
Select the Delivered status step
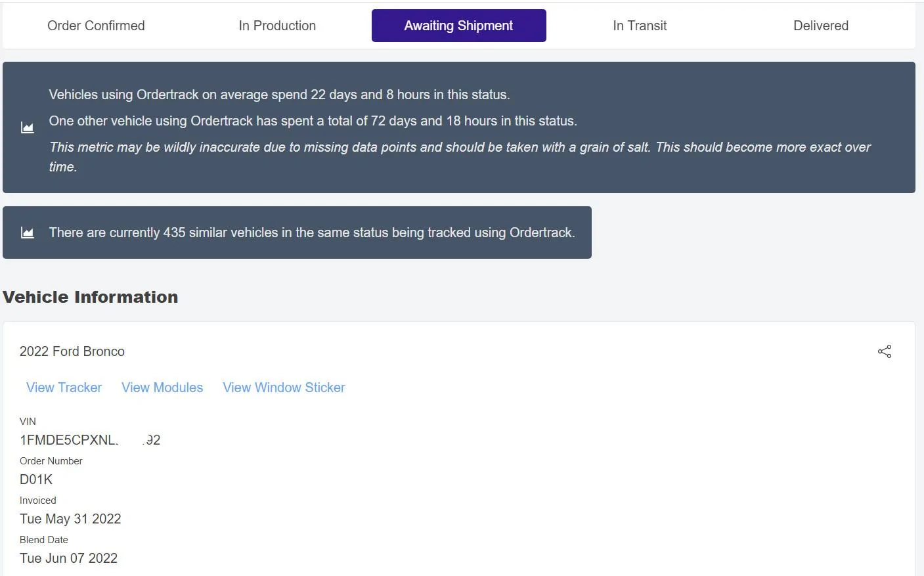pyautogui.click(x=821, y=26)
